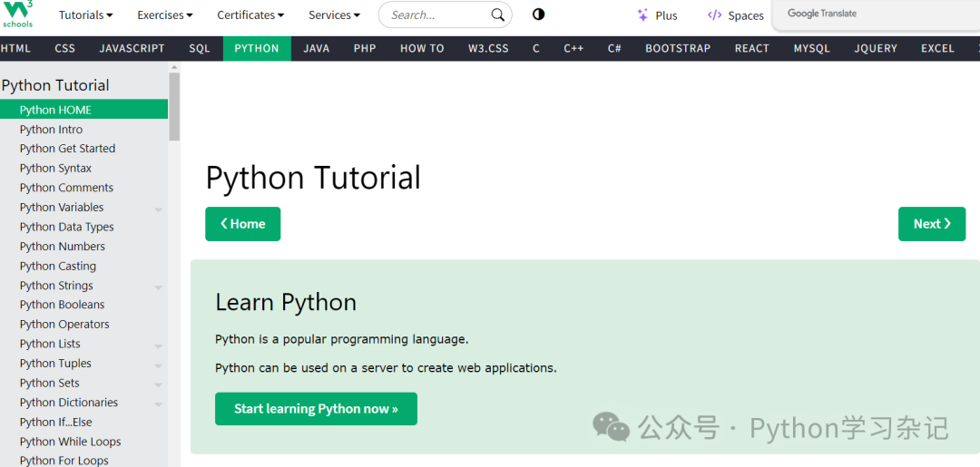Image resolution: width=980 pixels, height=467 pixels.
Task: Open the Certificates dropdown menu
Action: click(x=250, y=15)
